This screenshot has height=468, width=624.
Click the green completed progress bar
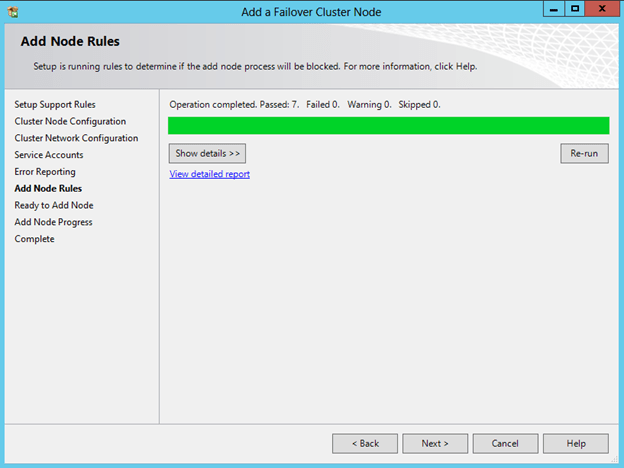[388, 125]
